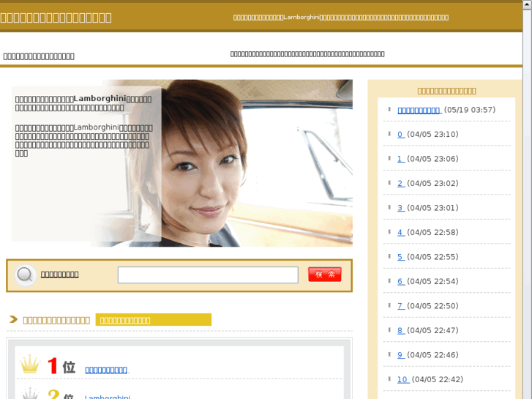The height and width of the screenshot is (399, 532).
Task: Click the yellow highlighted label next to ranking heading
Action: (154, 320)
